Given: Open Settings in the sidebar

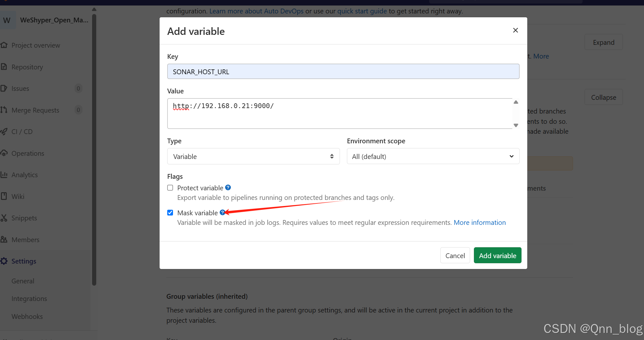Looking at the screenshot, I should 24,261.
